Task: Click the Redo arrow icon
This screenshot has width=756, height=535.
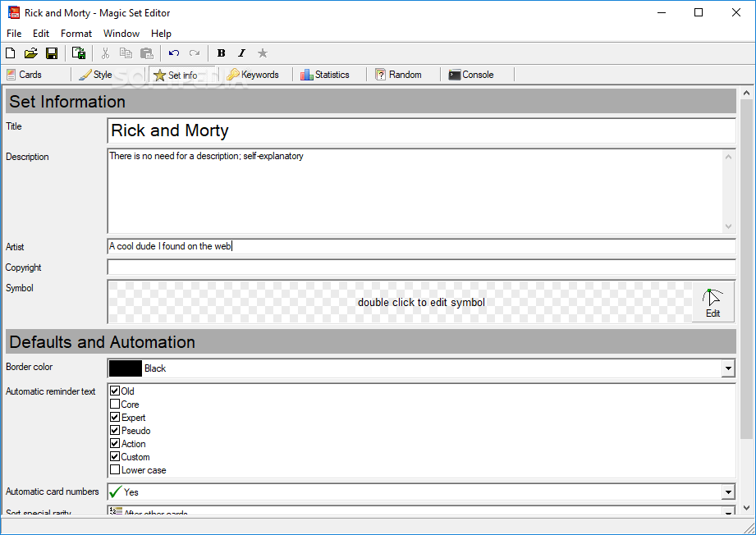Action: coord(195,53)
